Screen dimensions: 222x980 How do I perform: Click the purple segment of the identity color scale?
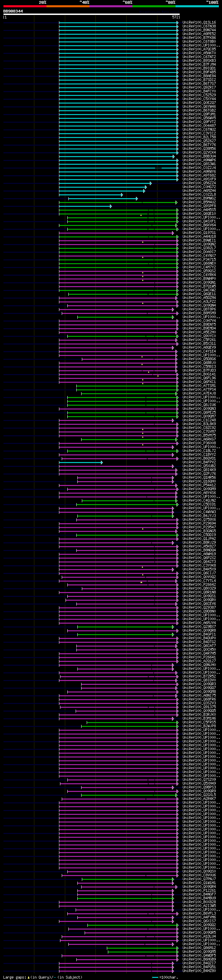tap(111, 6)
